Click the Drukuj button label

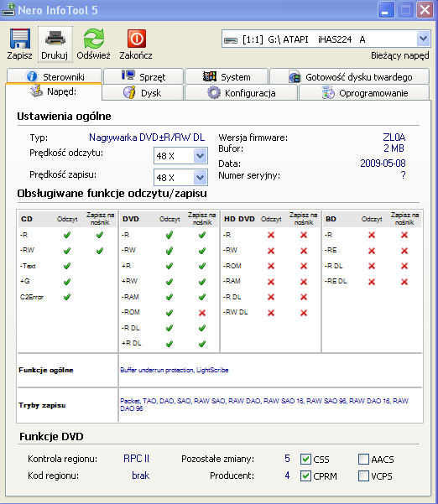point(55,55)
